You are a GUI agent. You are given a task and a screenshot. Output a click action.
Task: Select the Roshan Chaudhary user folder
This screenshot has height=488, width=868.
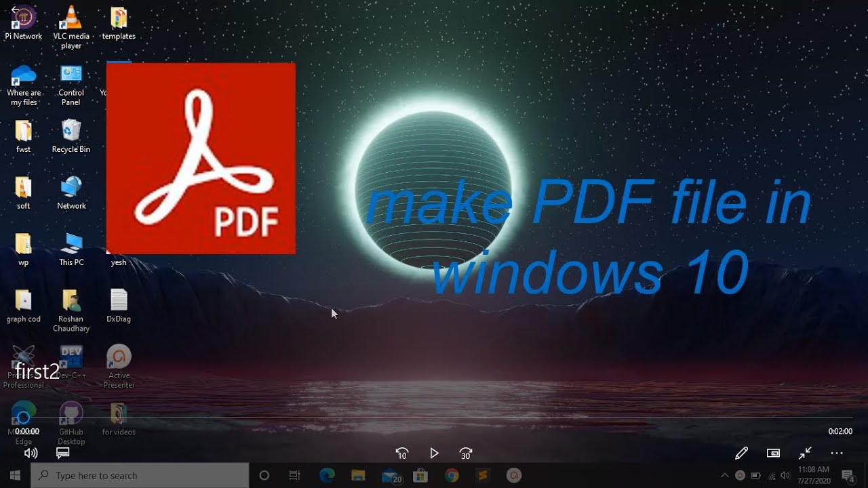click(x=71, y=310)
